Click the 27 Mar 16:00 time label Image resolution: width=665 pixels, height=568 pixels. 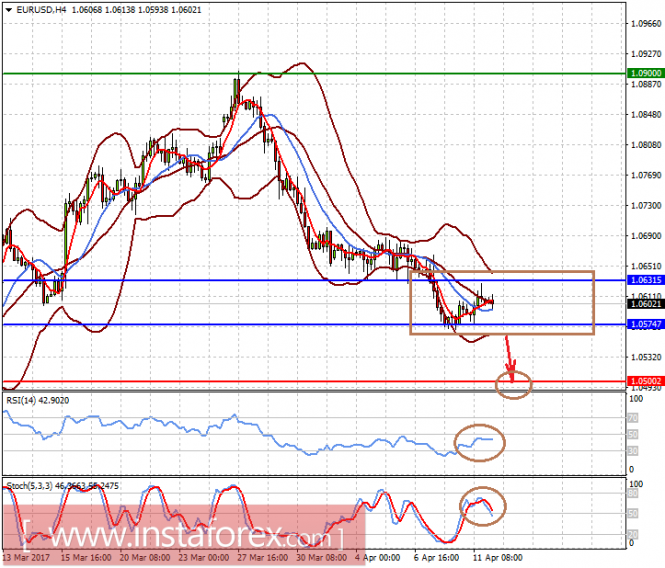(x=263, y=557)
